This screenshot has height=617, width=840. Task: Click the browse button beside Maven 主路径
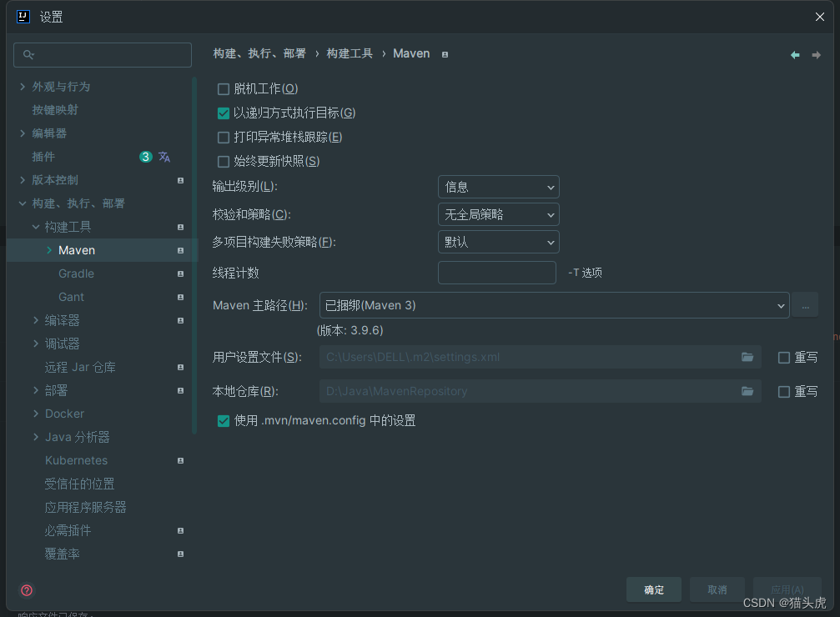805,305
